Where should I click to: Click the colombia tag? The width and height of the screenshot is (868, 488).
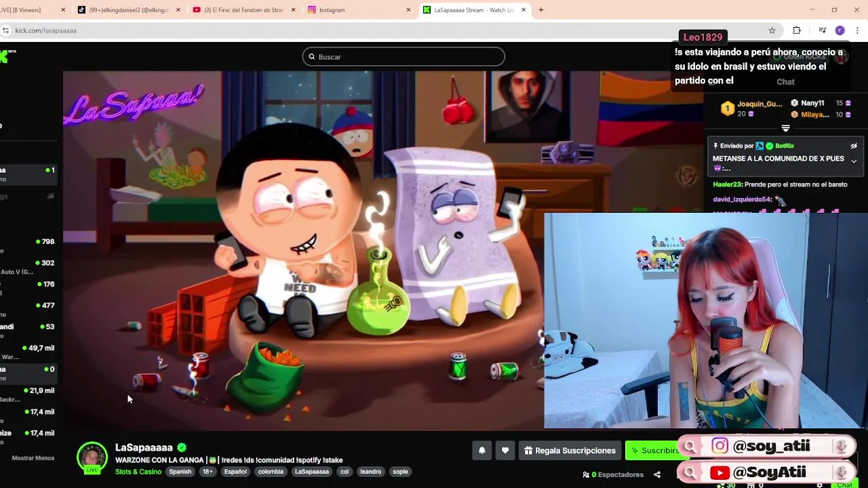271,472
